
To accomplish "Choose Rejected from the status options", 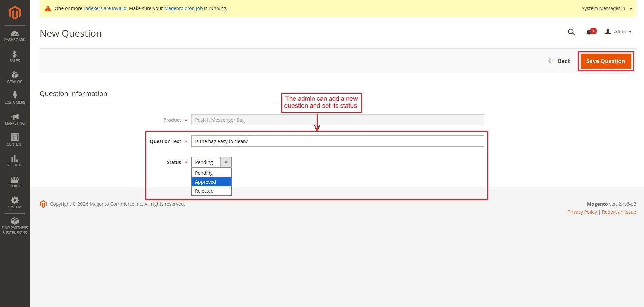I will (211, 191).
